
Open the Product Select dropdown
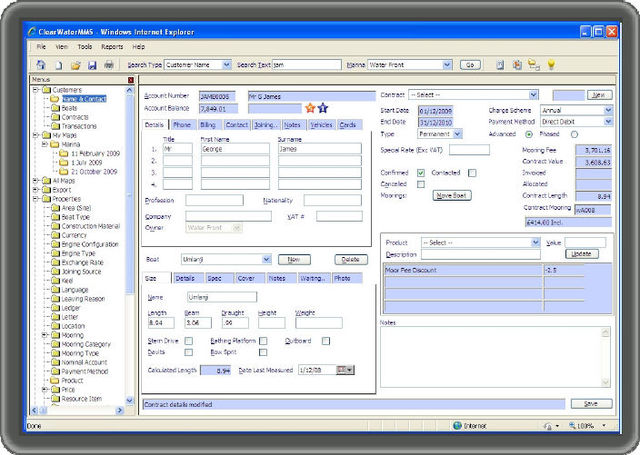click(x=536, y=242)
